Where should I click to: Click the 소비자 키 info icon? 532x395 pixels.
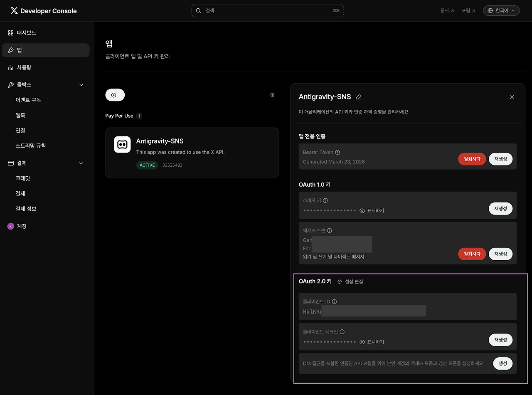325,200
